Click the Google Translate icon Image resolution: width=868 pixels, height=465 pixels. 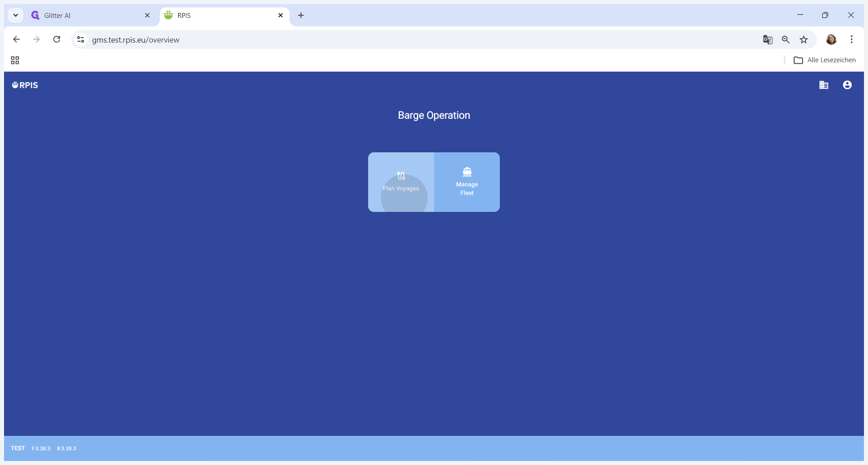coord(768,40)
